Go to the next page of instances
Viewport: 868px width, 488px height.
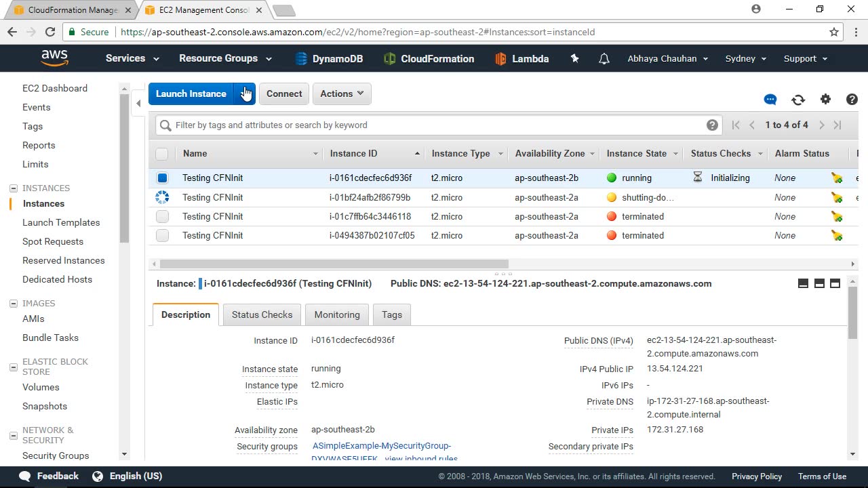pos(821,125)
